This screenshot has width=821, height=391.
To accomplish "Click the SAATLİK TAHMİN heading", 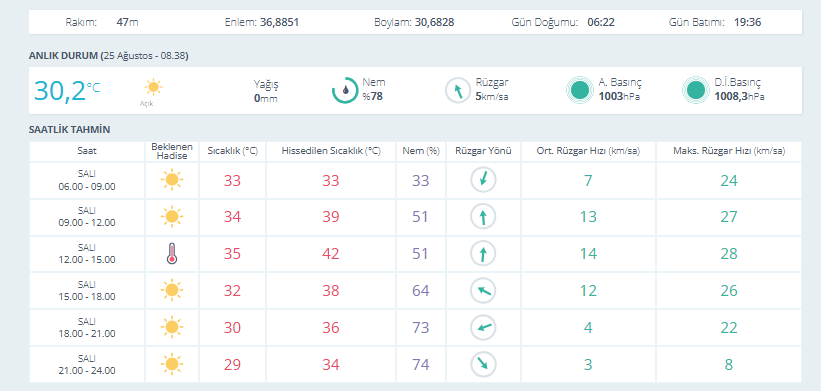I will pos(70,130).
